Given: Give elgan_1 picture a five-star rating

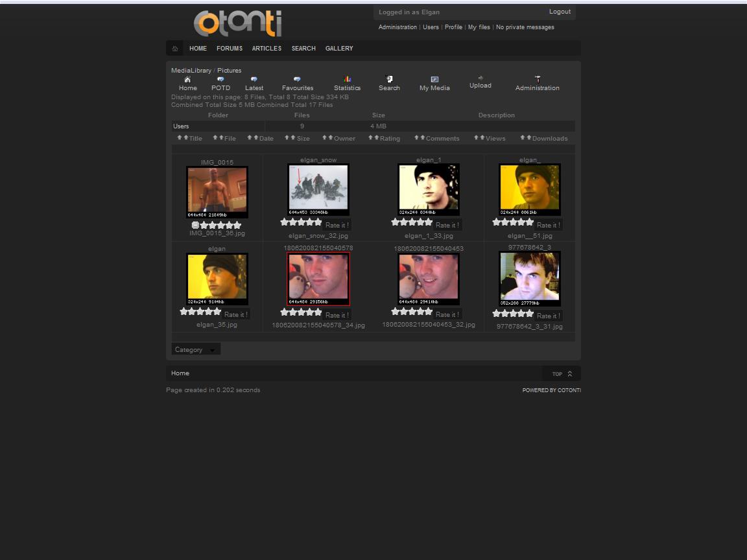Looking at the screenshot, I should point(428,222).
